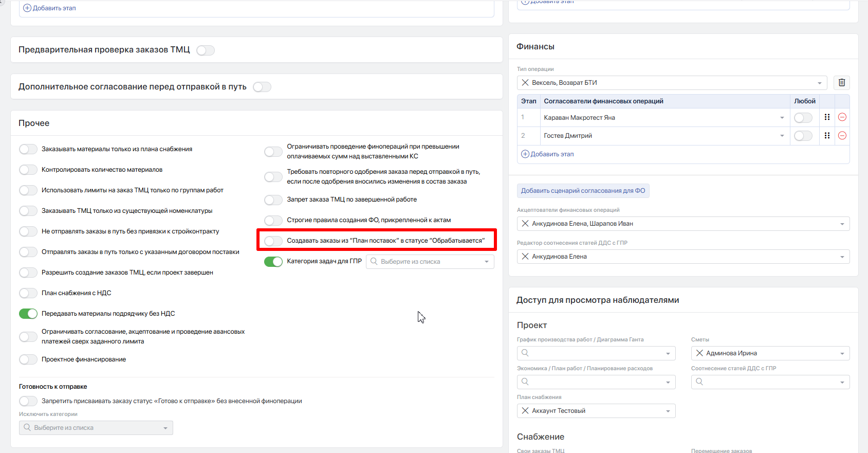Screen dimensions: 868x453
Task: Remove stage 1 Караван Макротест Яна with minus icon
Action: click(x=842, y=117)
